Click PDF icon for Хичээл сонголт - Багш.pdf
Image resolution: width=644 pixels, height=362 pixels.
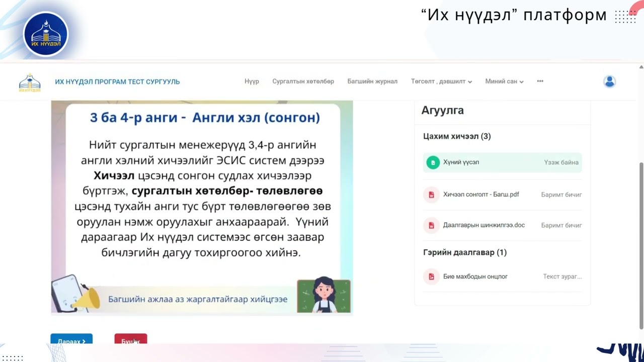point(431,195)
